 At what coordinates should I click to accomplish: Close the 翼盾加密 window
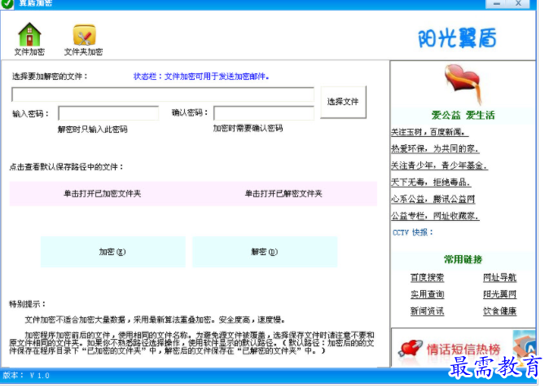[519, 4]
